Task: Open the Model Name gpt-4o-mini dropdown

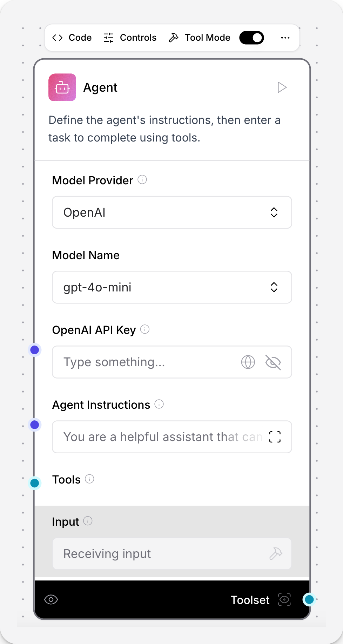Action: coord(172,287)
